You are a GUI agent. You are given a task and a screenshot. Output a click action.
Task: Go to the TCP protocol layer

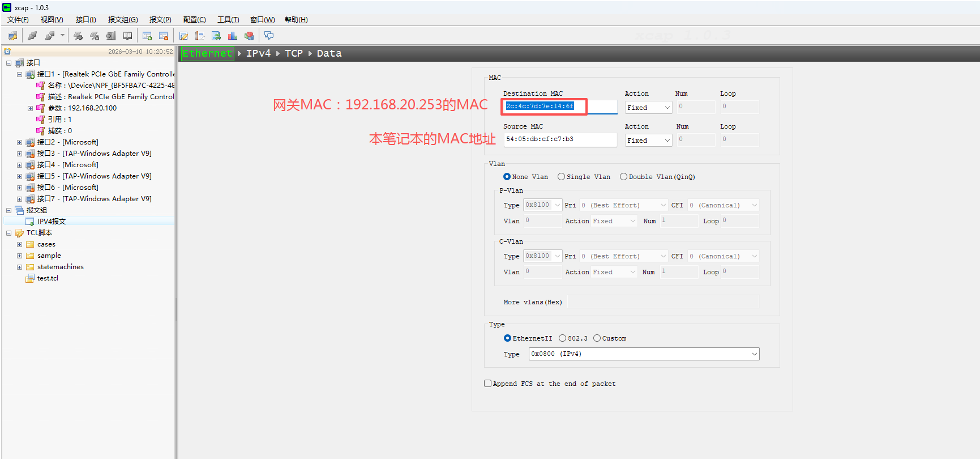tap(293, 53)
